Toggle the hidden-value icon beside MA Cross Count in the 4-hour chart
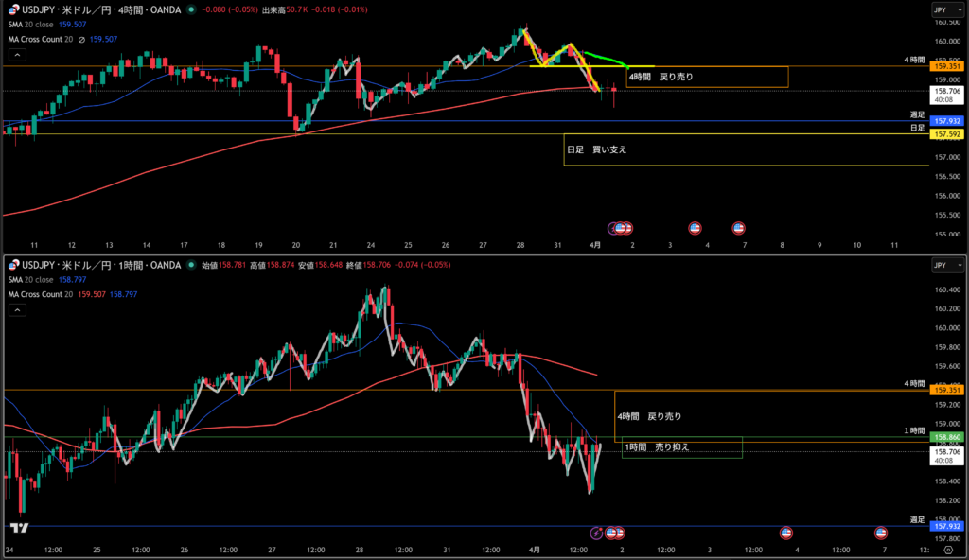969x560 pixels. 81,39
